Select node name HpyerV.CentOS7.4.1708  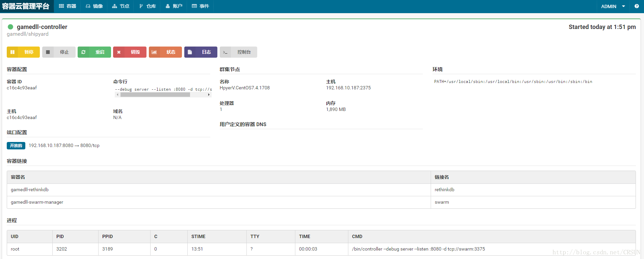pos(245,88)
